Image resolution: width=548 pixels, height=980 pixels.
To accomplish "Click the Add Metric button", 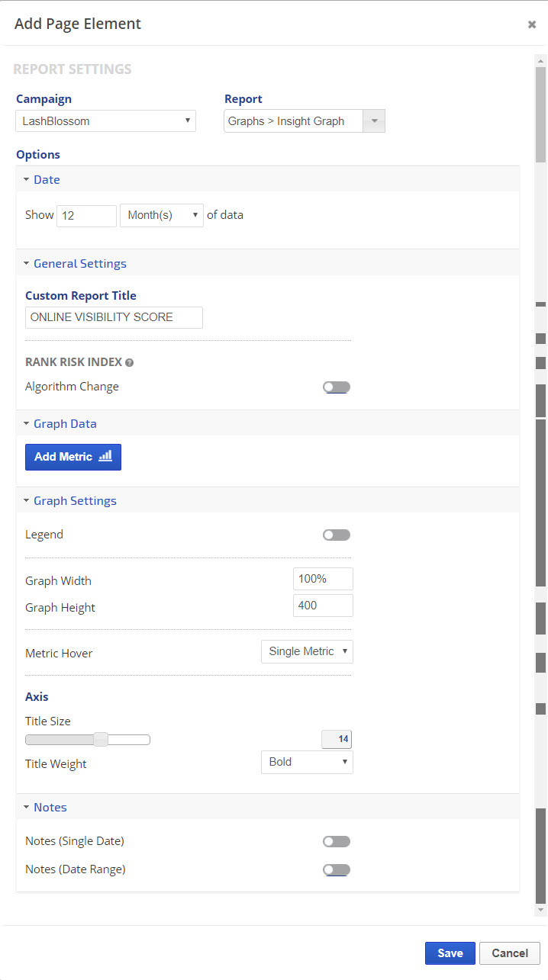I will tap(73, 457).
